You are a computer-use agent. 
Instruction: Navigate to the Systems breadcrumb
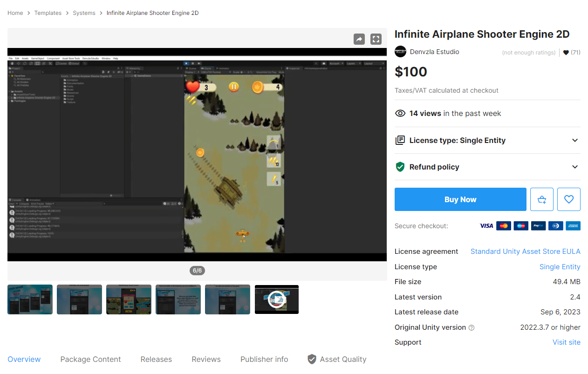click(x=84, y=13)
